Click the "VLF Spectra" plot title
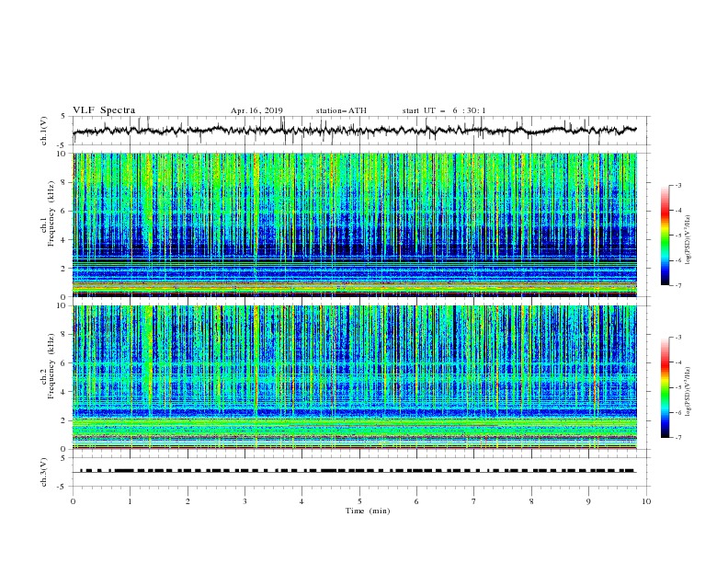 104,110
